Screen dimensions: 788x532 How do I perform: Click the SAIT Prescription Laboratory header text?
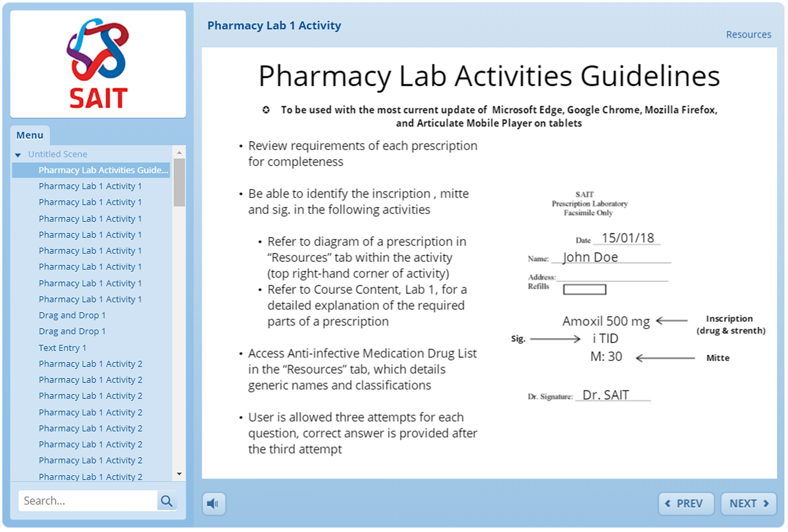click(589, 203)
